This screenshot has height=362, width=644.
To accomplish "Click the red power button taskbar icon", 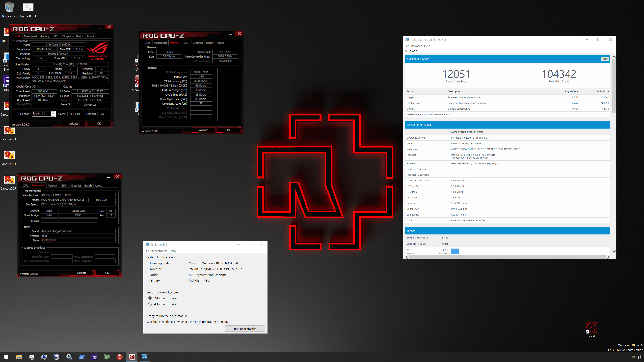I will click(x=120, y=357).
